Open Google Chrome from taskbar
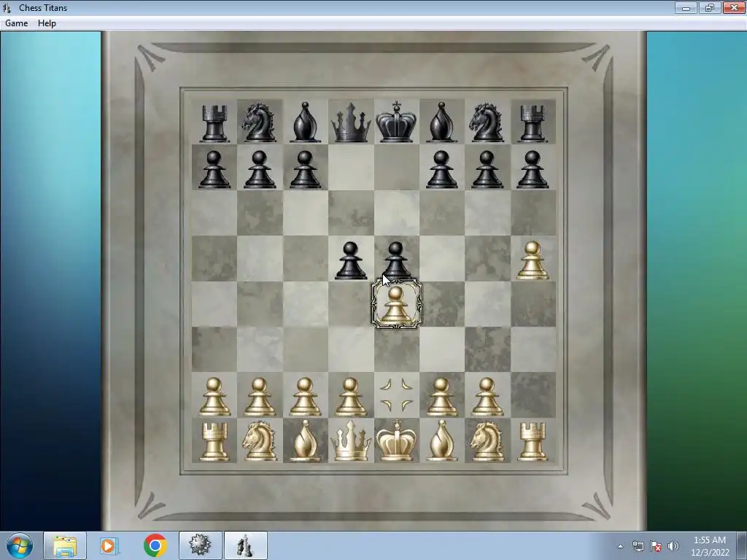The height and width of the screenshot is (560, 747). click(x=155, y=545)
